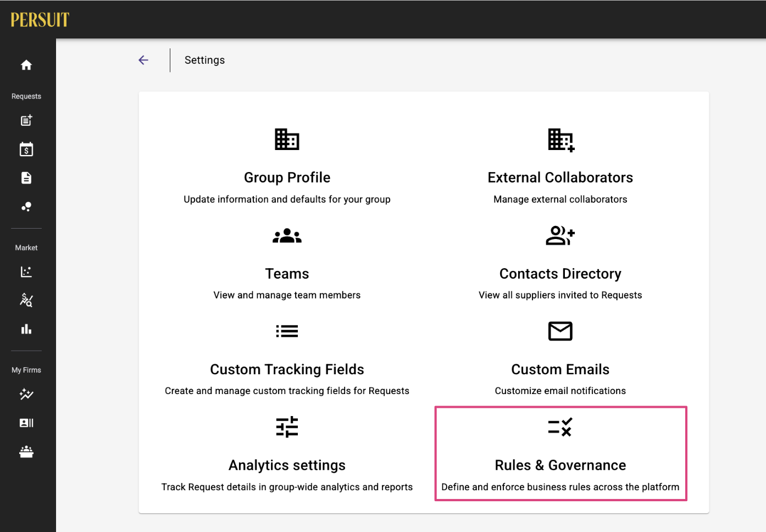
Task: Click the Custom Tracking Fields list icon
Action: click(x=287, y=331)
